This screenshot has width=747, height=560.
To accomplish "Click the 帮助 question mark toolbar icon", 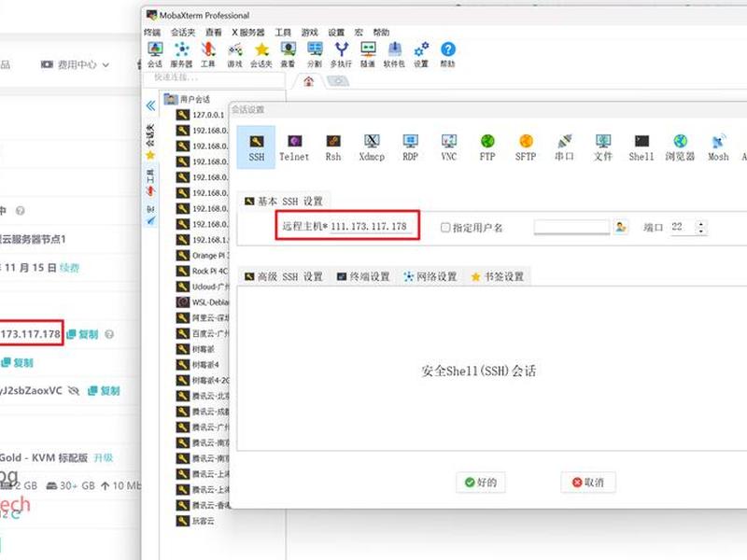I will 448,54.
